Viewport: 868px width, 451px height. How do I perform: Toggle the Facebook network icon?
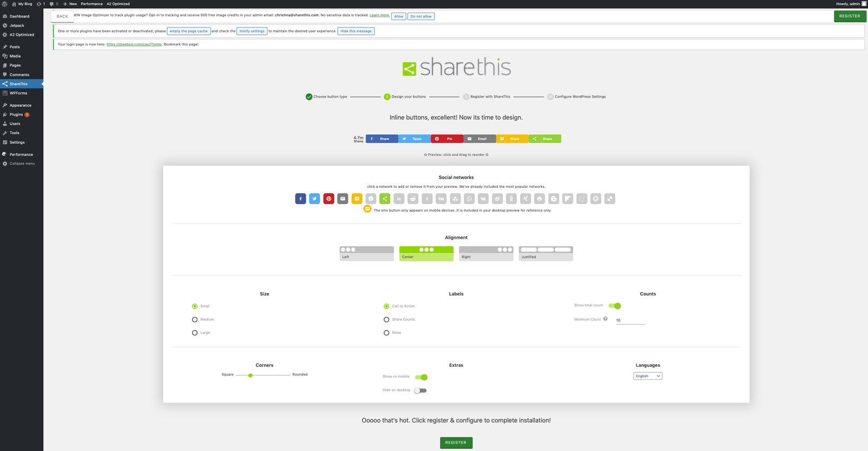pos(301,199)
